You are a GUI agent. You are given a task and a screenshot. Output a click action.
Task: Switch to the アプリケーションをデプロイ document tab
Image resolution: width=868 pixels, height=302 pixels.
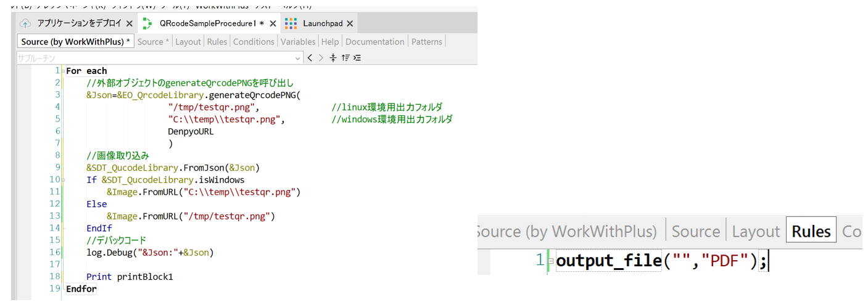point(76,23)
